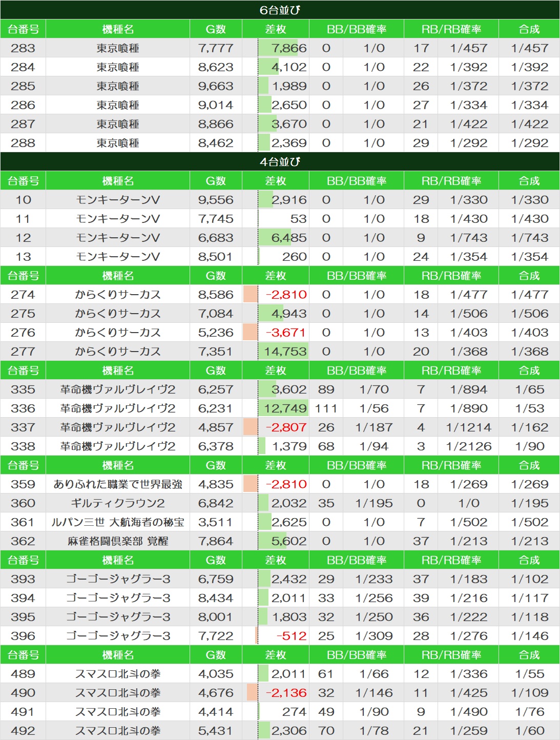560x740 pixels.
Task: Select the -512 value for machine 396
Action: click(x=292, y=636)
